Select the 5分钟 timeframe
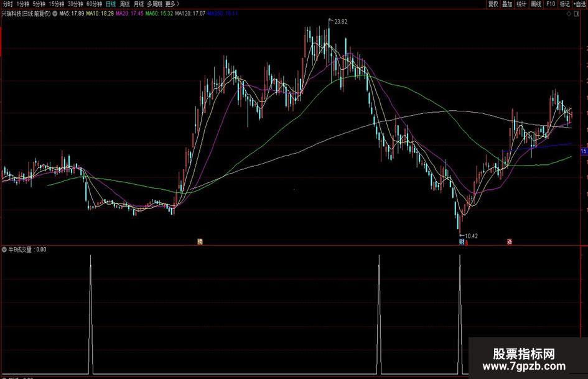The width and height of the screenshot is (588, 379). (x=39, y=4)
